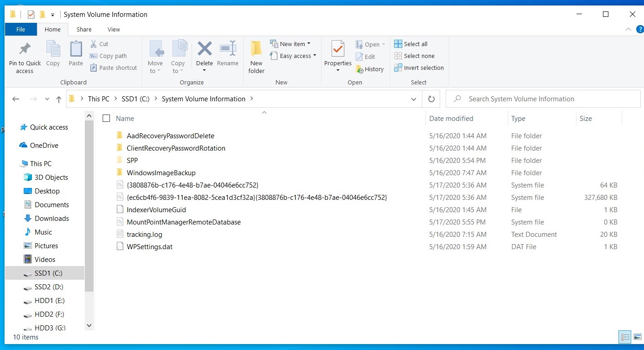Select the MountPointManagerRemoteDatabase file
This screenshot has height=350, width=644.
click(x=183, y=222)
